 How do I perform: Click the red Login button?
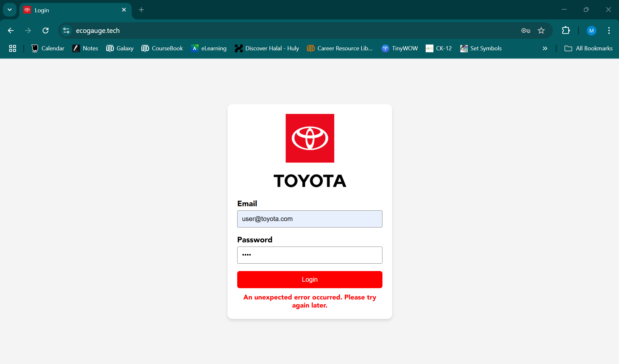(310, 279)
